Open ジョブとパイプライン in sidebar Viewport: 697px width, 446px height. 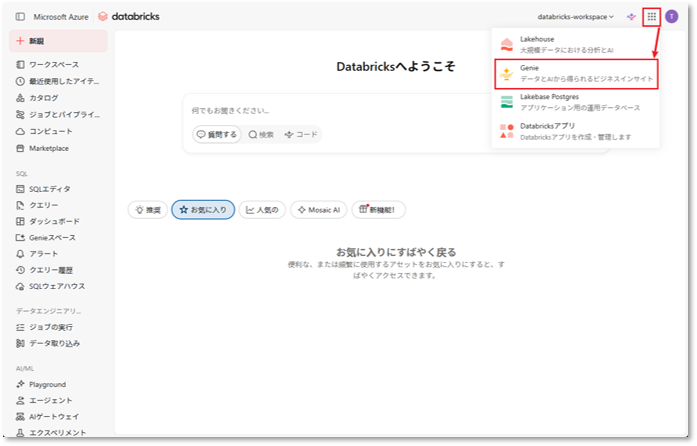click(x=58, y=114)
